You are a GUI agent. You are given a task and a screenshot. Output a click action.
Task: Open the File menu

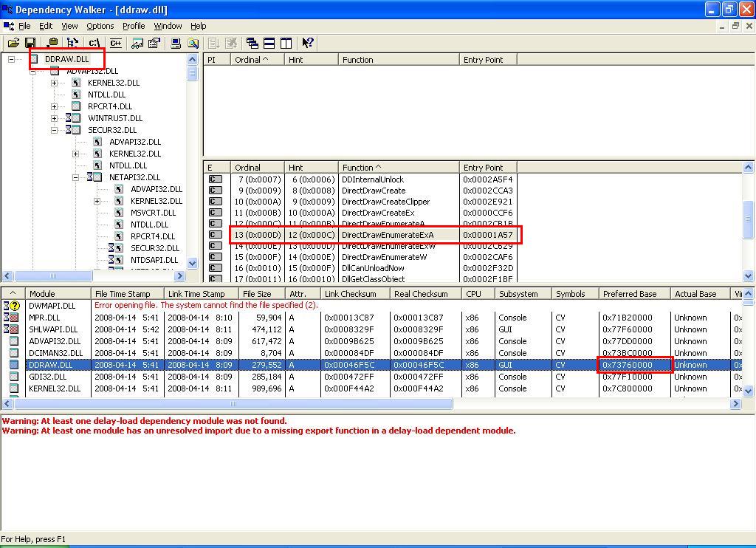(24, 26)
